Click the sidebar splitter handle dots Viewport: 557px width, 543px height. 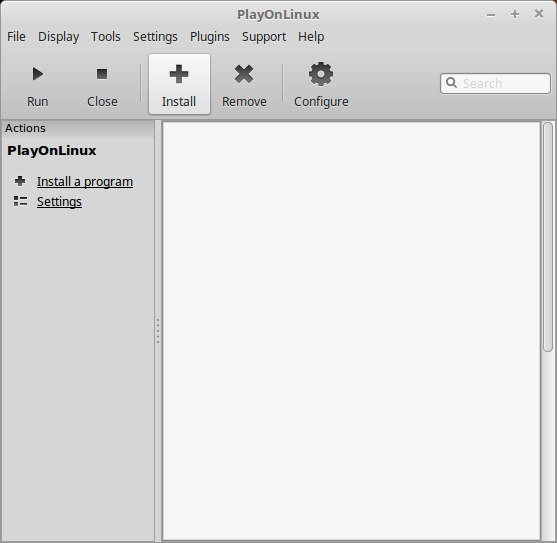158,331
